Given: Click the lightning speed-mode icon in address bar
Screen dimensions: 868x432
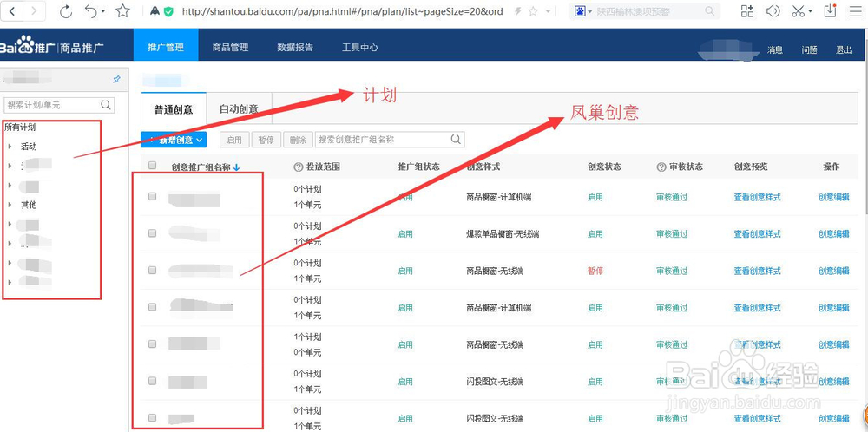Looking at the screenshot, I should point(517,11).
